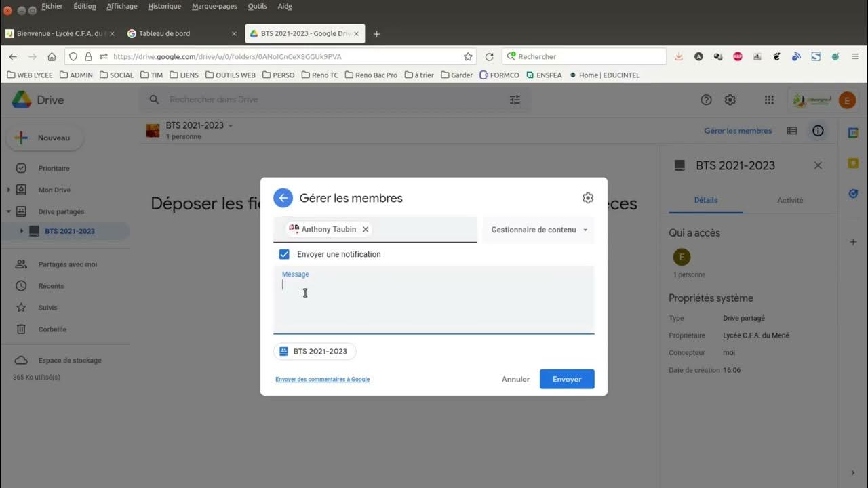The image size is (868, 488).
Task: Open the ENSFEA bookmark
Action: pyautogui.click(x=544, y=75)
